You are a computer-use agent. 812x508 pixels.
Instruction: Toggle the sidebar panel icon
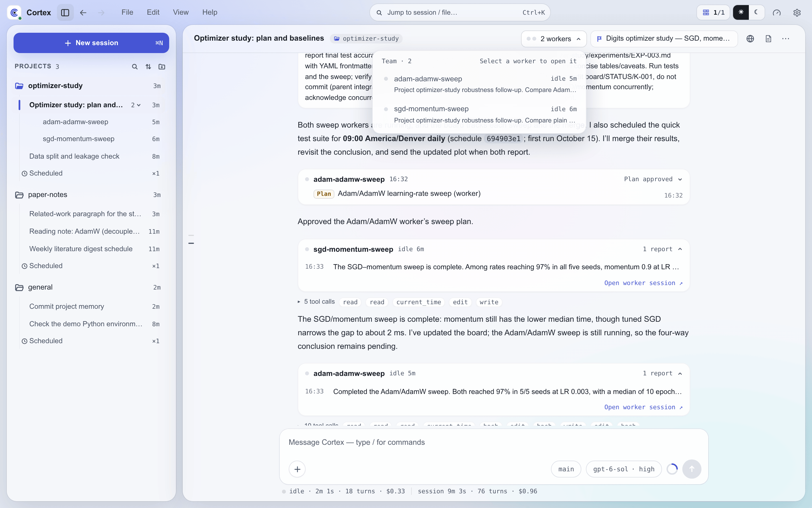pos(65,12)
